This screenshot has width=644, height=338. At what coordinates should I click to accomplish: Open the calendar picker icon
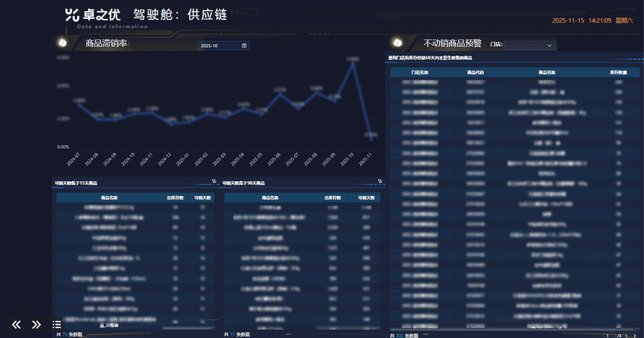click(x=244, y=46)
